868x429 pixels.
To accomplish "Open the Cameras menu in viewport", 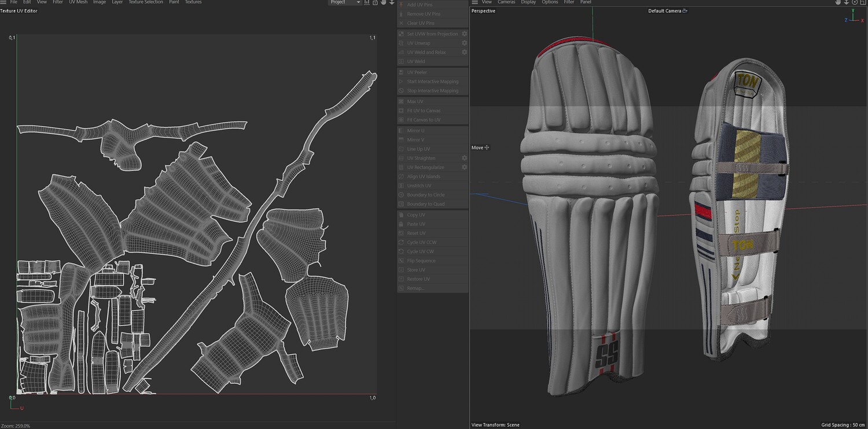I will (506, 2).
